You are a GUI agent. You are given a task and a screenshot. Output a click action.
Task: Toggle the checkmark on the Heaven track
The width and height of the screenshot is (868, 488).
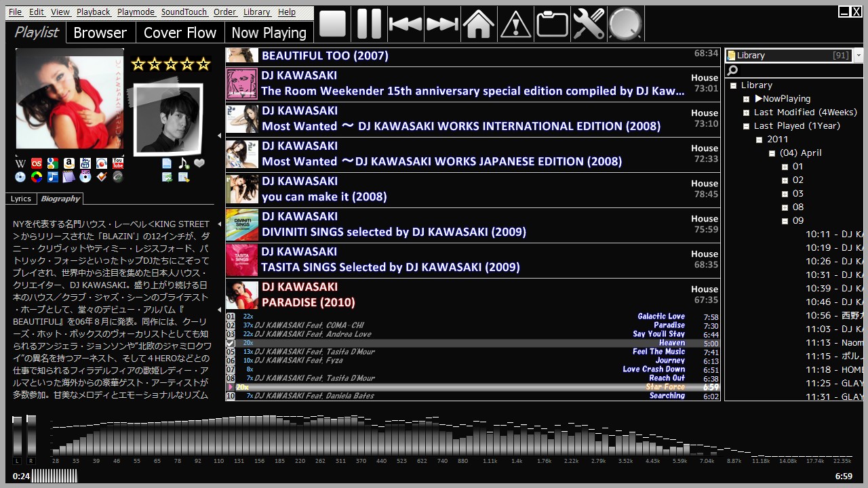pyautogui.click(x=231, y=344)
